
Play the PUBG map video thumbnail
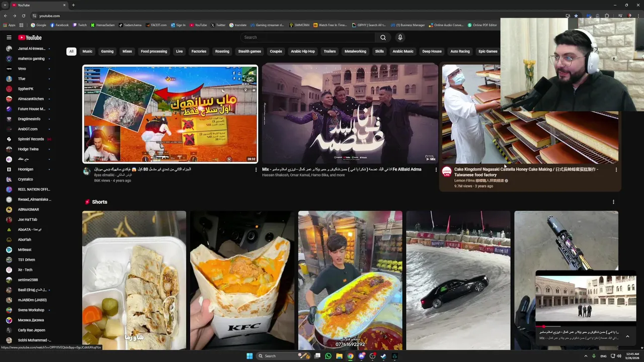170,114
